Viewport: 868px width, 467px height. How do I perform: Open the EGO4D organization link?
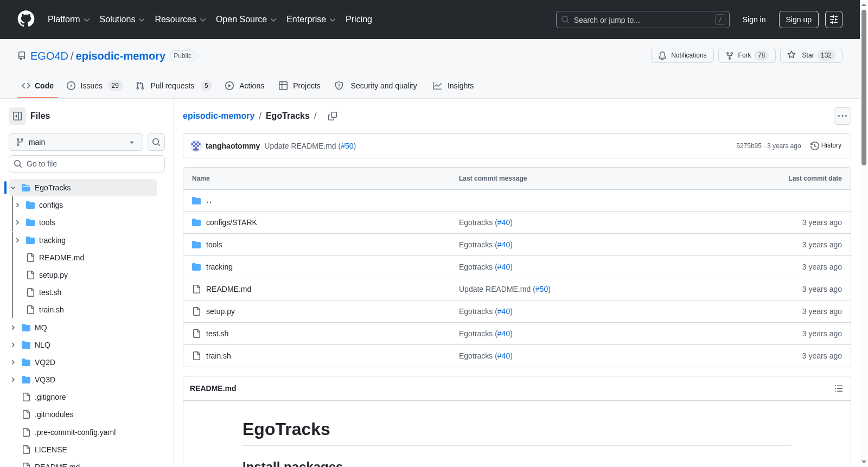coord(49,56)
